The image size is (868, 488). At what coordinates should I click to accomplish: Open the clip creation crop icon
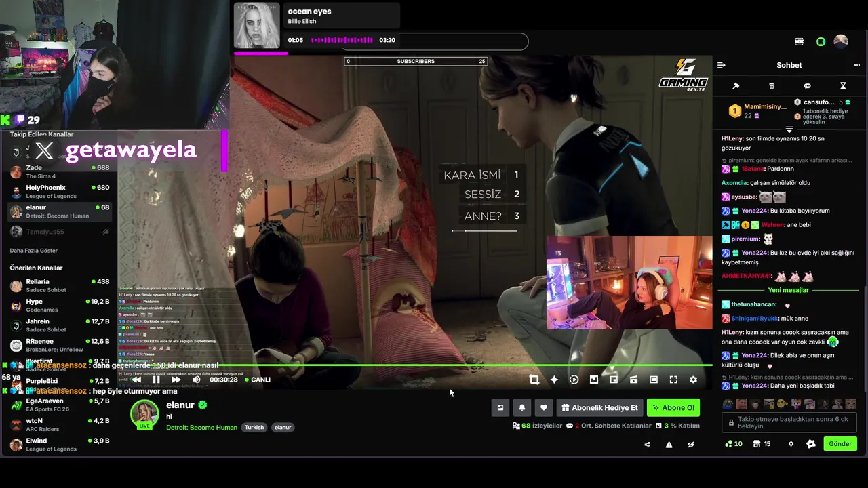pyautogui.click(x=534, y=380)
